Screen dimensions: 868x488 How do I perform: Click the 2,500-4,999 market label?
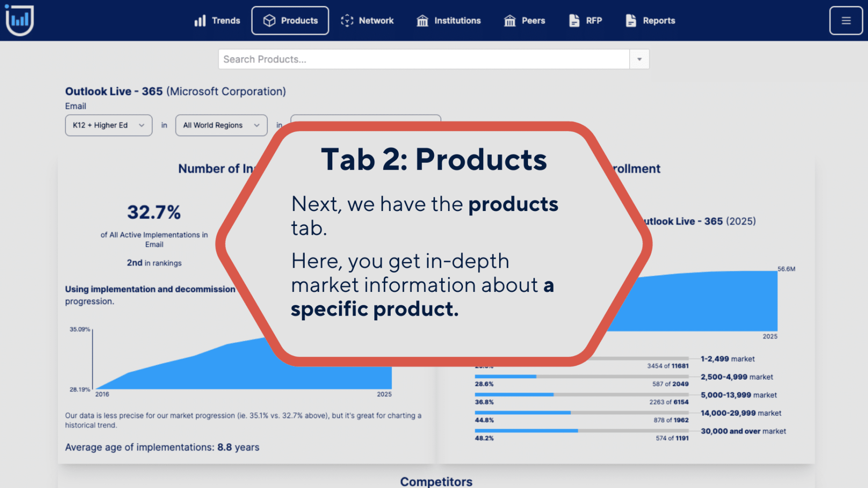pyautogui.click(x=737, y=377)
